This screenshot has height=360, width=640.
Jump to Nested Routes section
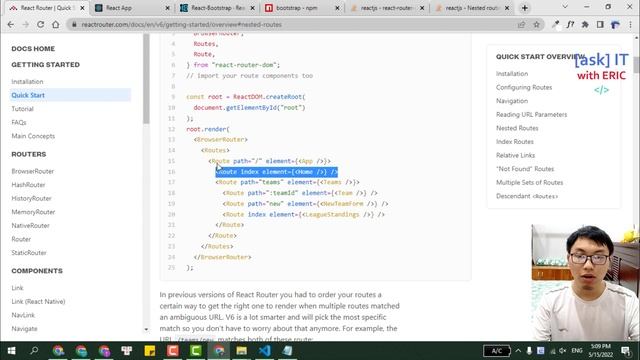click(x=517, y=128)
